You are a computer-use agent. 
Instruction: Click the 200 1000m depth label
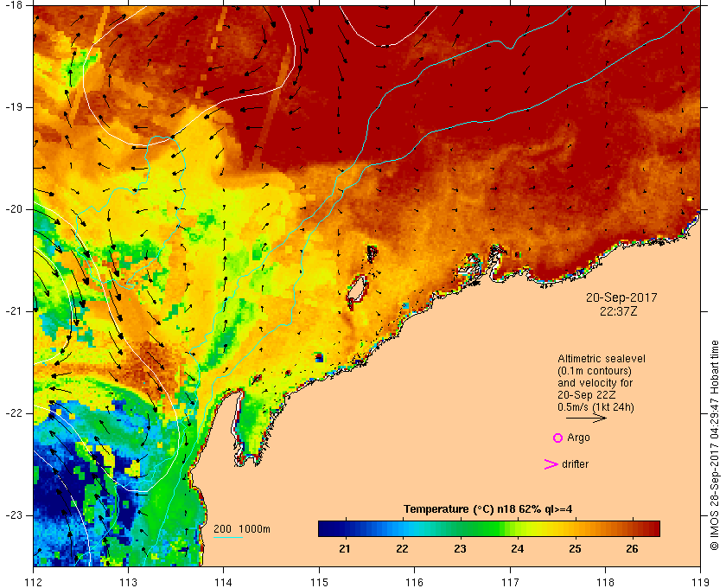pyautogui.click(x=242, y=529)
